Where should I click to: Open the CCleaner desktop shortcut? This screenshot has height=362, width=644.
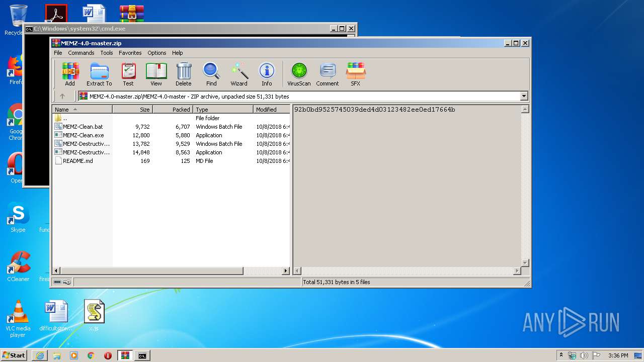[x=18, y=266]
